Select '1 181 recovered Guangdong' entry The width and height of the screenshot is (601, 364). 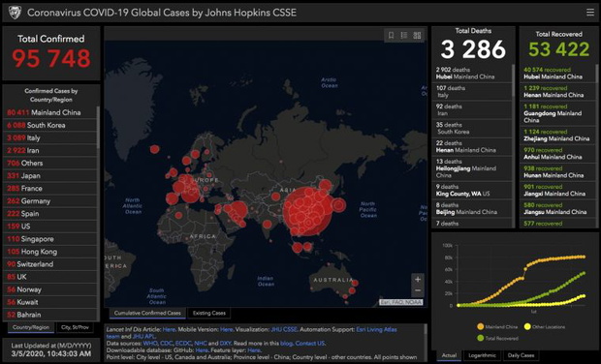[557, 113]
